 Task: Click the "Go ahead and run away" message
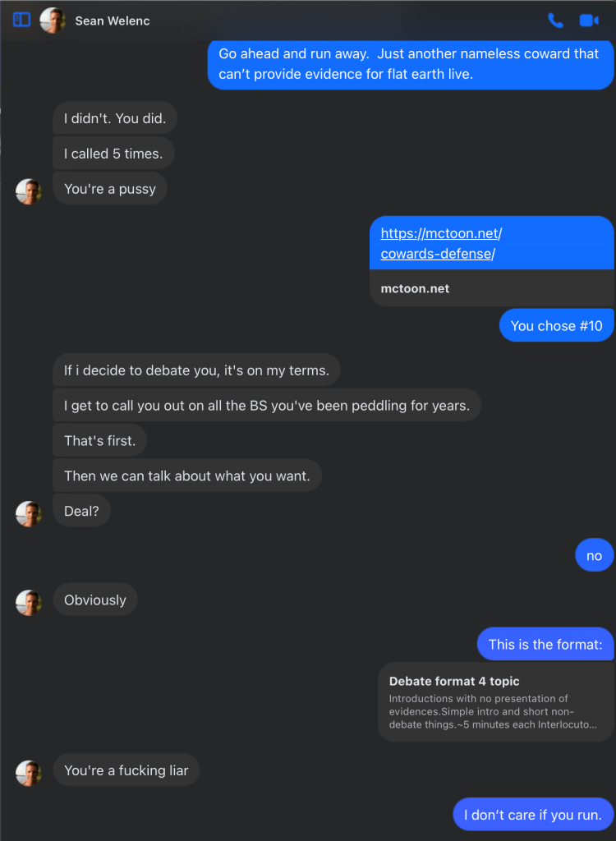tap(411, 64)
